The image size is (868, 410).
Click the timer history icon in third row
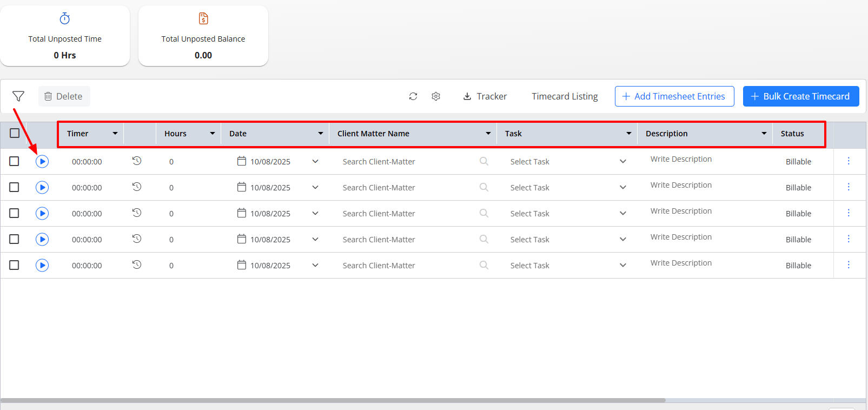(x=137, y=213)
